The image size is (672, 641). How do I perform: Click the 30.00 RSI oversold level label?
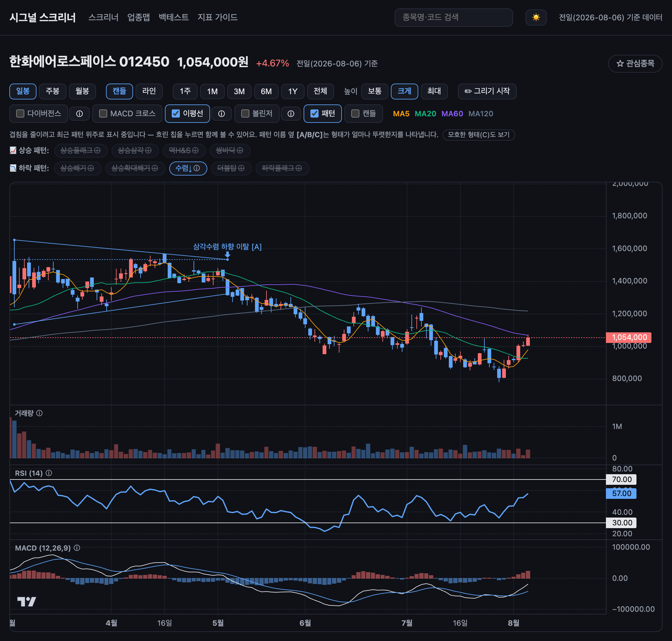click(x=621, y=523)
